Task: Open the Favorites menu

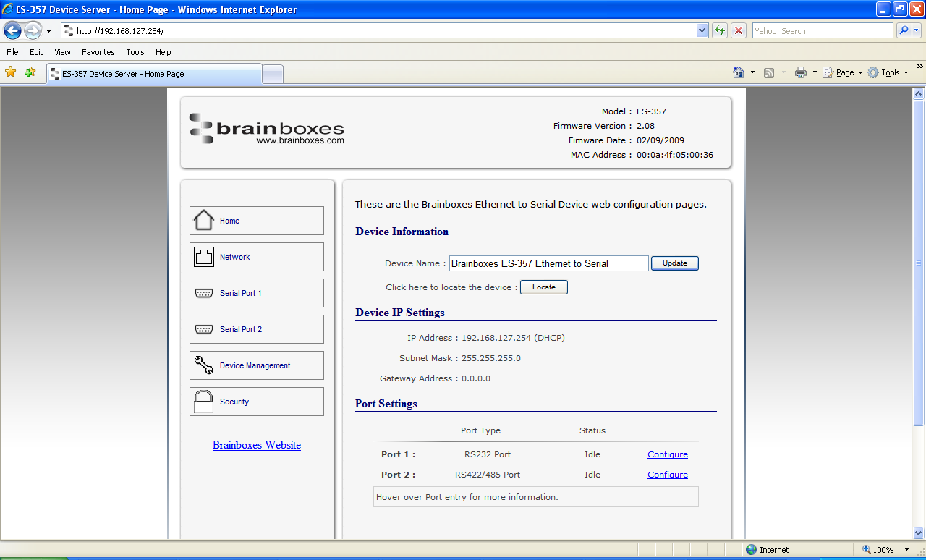Action: point(98,52)
